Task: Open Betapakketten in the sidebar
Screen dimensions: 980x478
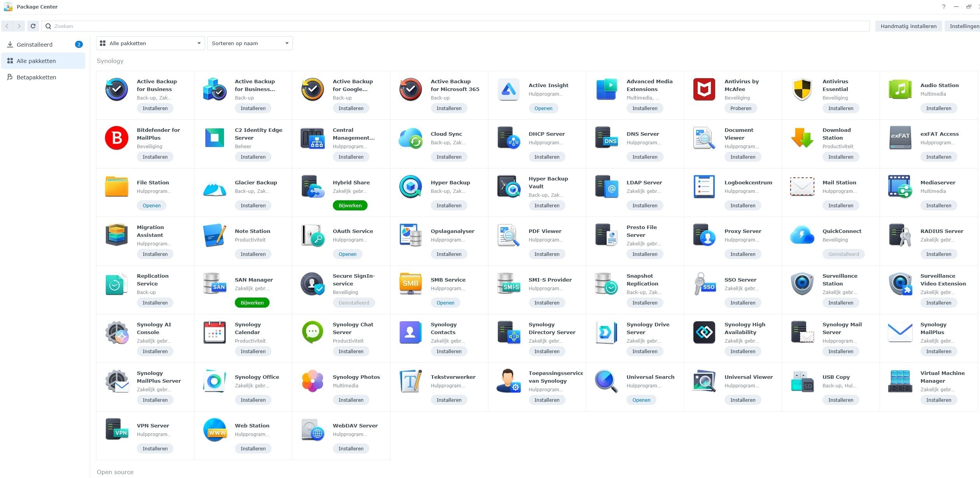Action: click(43, 77)
